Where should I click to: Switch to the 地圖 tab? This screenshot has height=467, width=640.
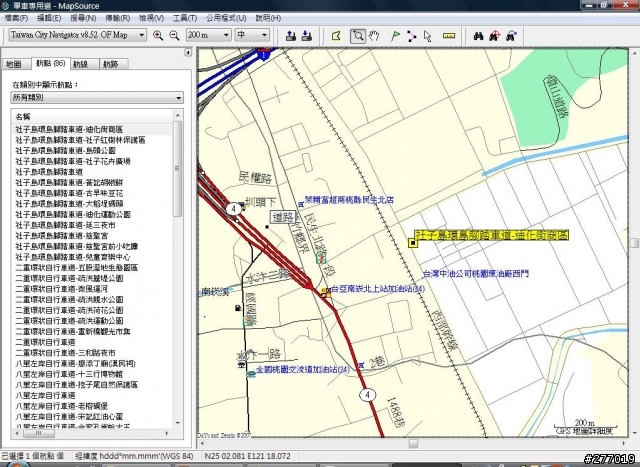point(14,64)
